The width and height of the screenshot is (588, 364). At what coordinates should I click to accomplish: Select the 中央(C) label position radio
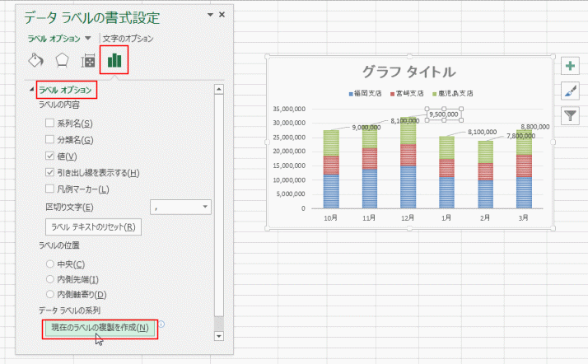pyautogui.click(x=50, y=264)
